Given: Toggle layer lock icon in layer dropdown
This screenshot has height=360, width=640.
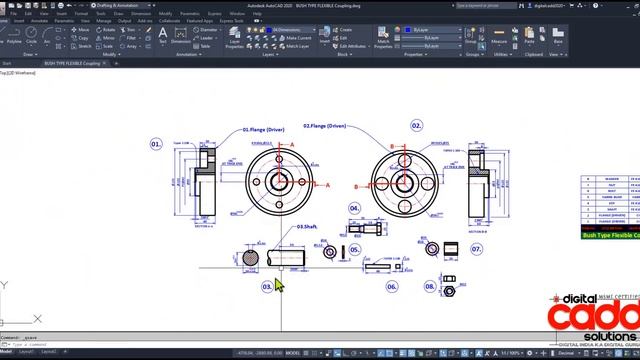Looking at the screenshot, I should [x=262, y=30].
